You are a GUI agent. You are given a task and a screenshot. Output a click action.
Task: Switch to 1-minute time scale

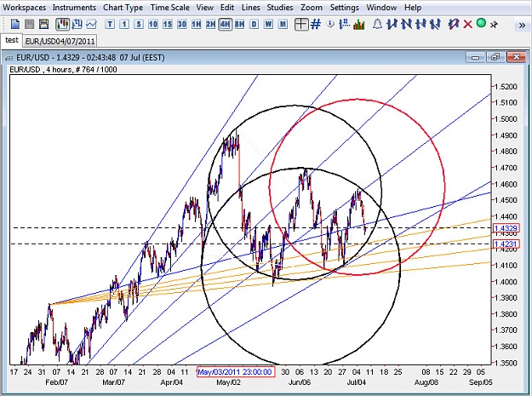[124, 25]
